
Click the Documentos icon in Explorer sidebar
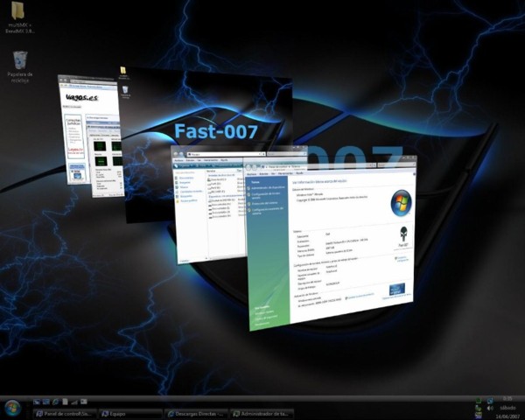185,178
